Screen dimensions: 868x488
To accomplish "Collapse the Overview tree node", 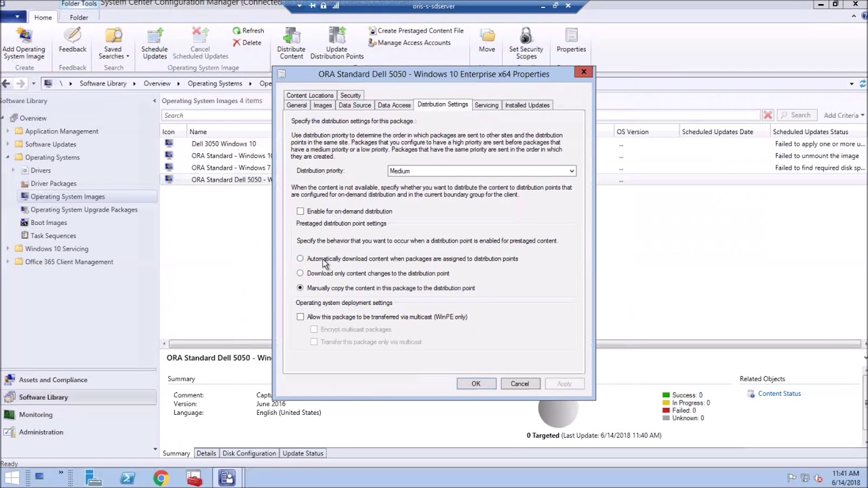I will [3, 118].
